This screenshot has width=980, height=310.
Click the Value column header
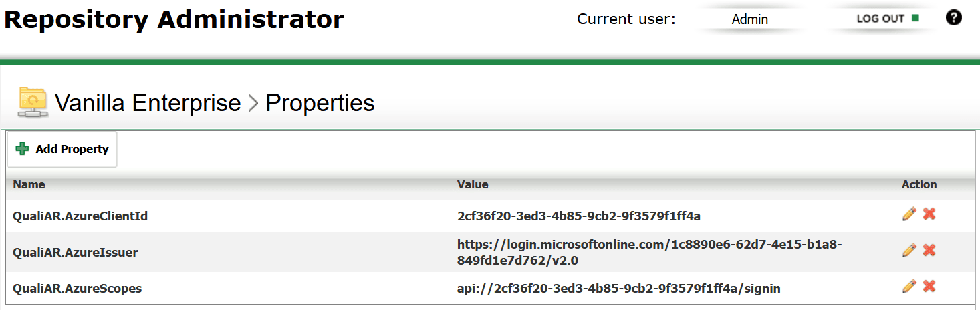pyautogui.click(x=473, y=184)
